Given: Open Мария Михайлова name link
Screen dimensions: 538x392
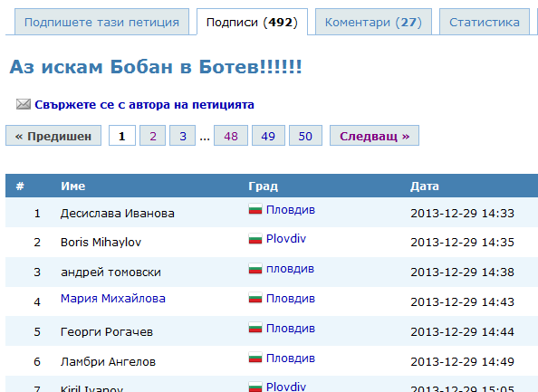Looking at the screenshot, I should click(113, 299).
